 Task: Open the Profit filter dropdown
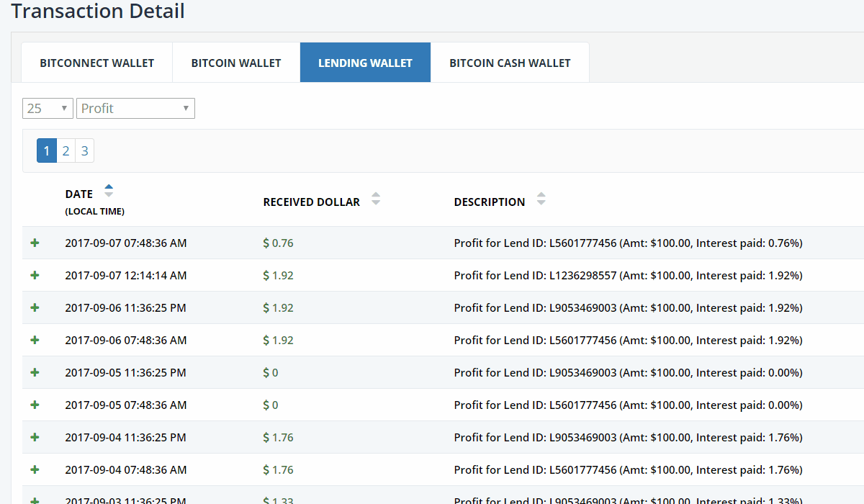pyautogui.click(x=135, y=109)
